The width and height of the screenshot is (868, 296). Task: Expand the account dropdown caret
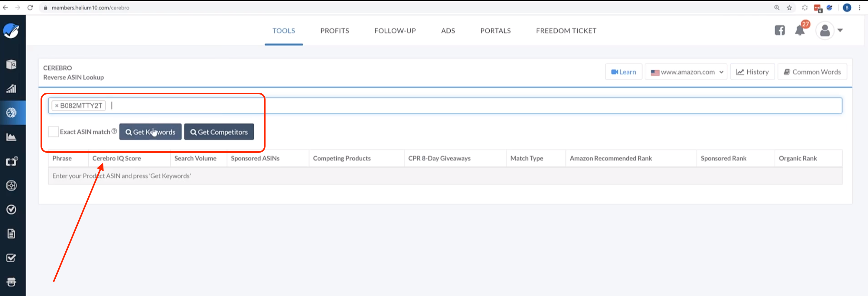(840, 31)
